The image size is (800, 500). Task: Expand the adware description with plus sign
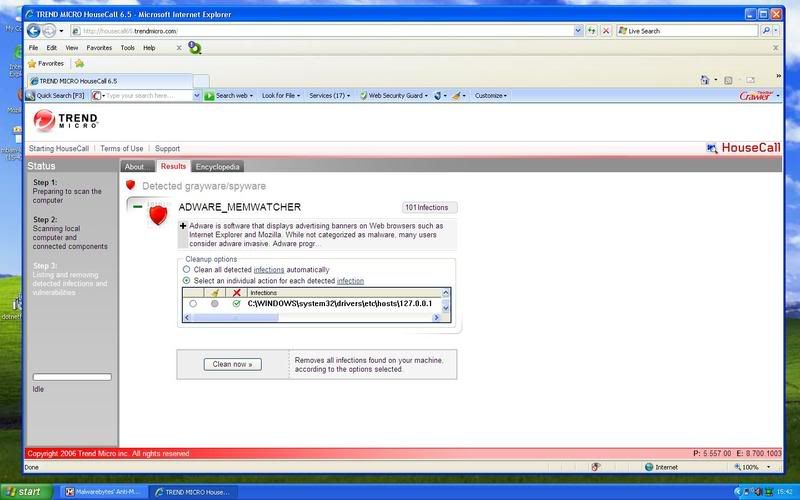183,227
